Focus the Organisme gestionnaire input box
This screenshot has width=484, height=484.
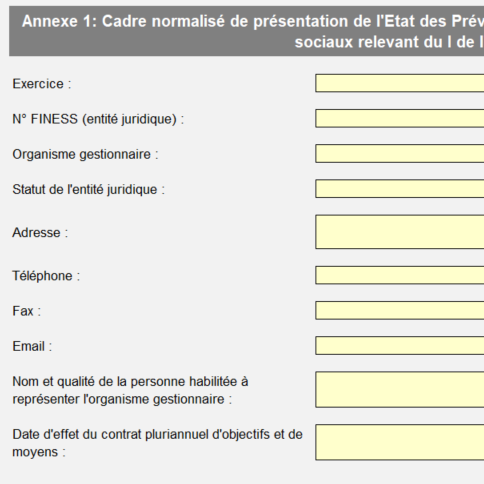click(400, 154)
